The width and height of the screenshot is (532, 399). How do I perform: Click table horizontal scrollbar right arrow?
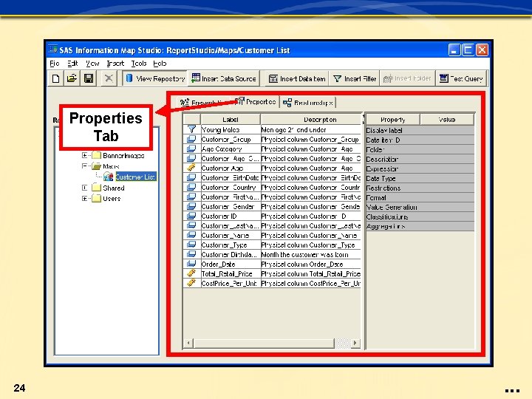[355, 343]
